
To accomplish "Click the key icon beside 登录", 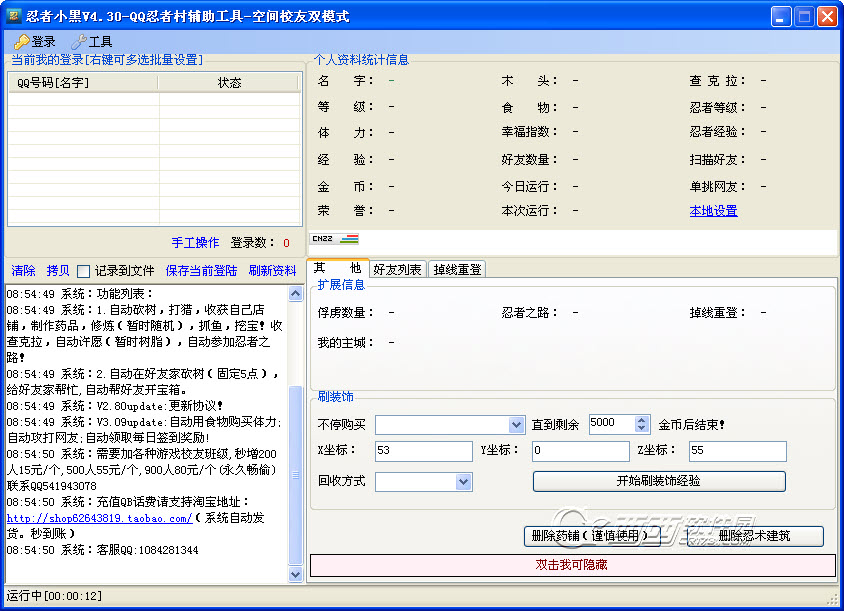I will 20,42.
